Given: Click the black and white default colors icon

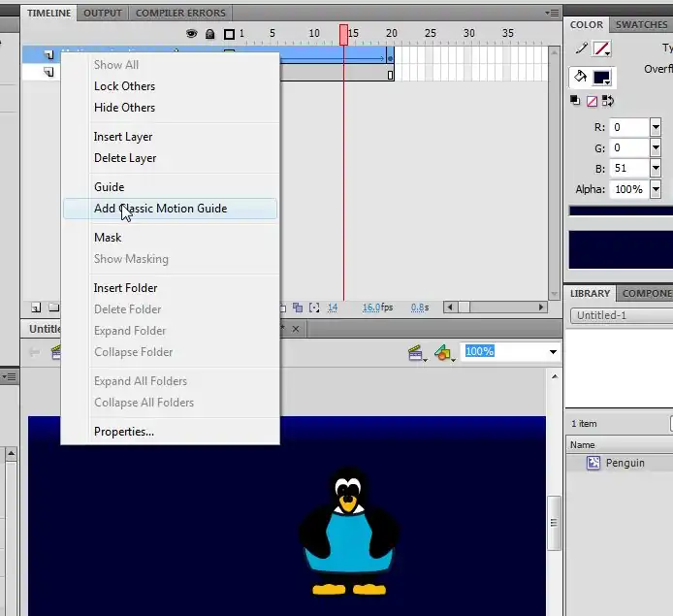Looking at the screenshot, I should [576, 101].
